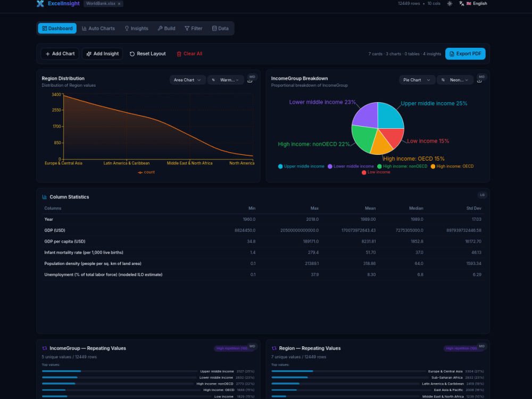The height and width of the screenshot is (399, 532).
Task: Click the Unemployment row label
Action: [x=103, y=275]
